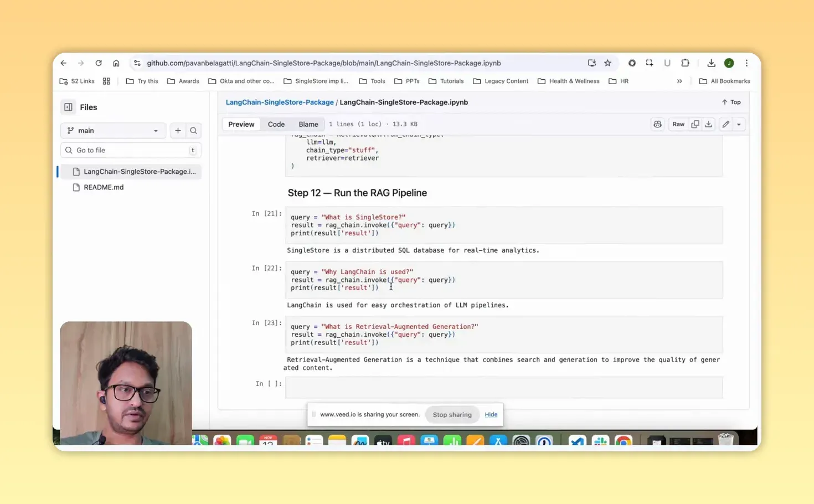View site information icon in address bar

coord(137,63)
